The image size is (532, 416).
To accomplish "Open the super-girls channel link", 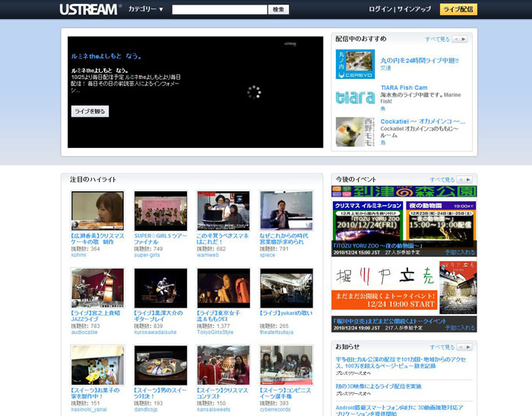I will click(147, 255).
